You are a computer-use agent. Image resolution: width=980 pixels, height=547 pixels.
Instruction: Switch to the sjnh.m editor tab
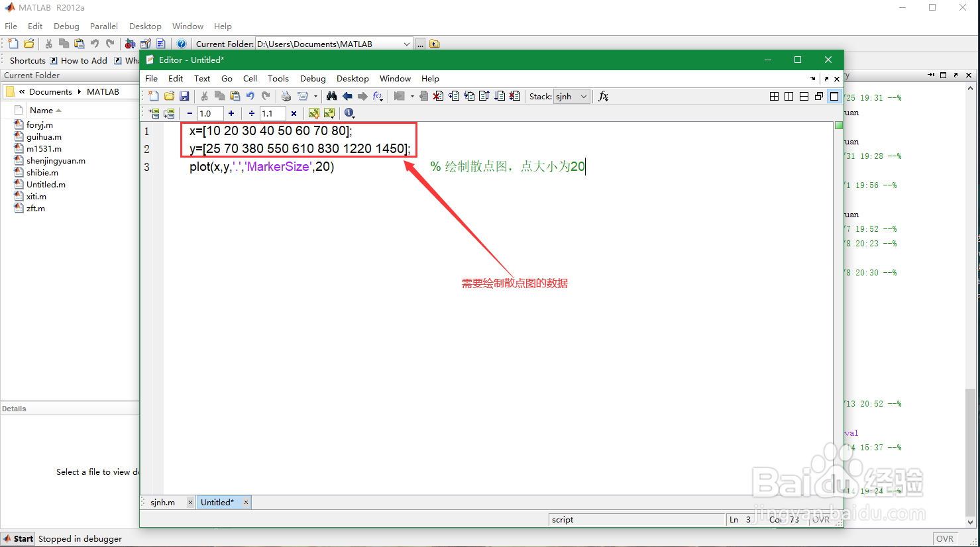162,502
